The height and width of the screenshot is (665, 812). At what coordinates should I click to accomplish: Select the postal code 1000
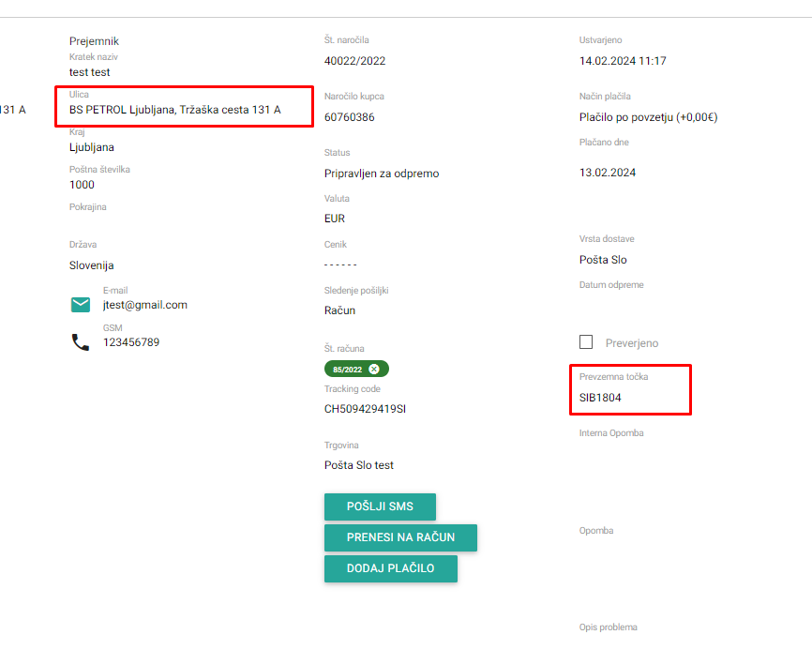pos(82,185)
